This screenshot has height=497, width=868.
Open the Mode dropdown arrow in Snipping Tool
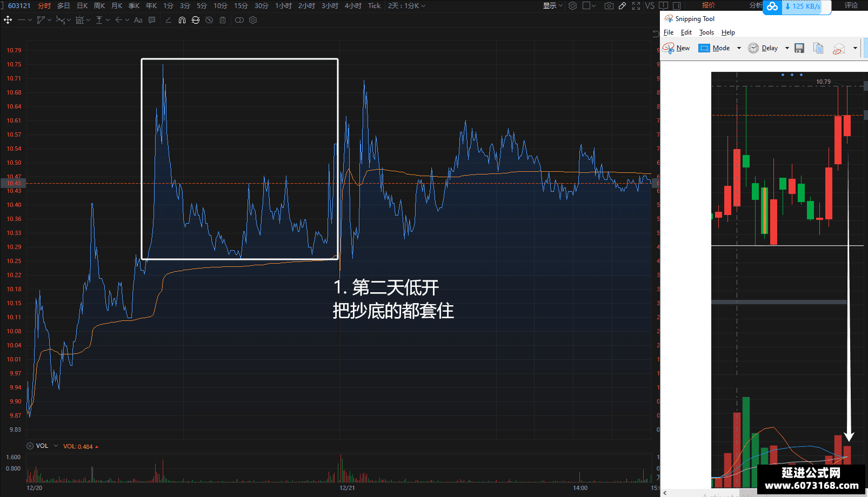pyautogui.click(x=739, y=48)
